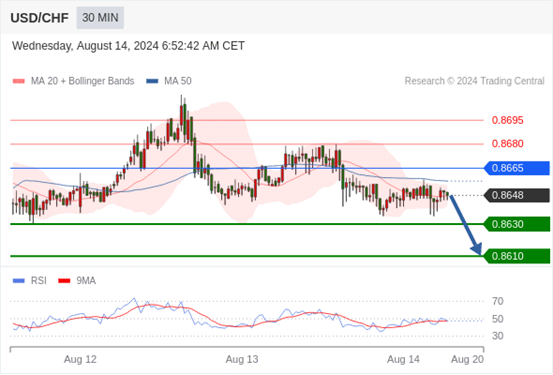Click the Aug 20 date axis label

pyautogui.click(x=468, y=359)
